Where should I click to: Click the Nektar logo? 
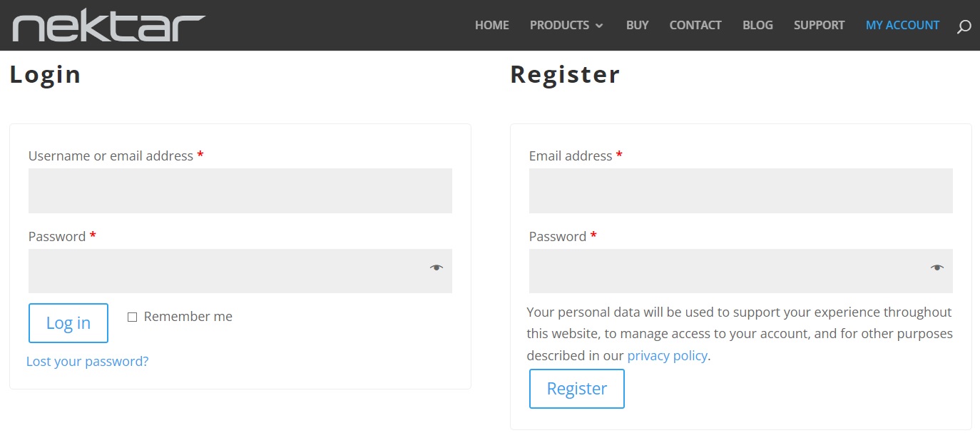[108, 26]
